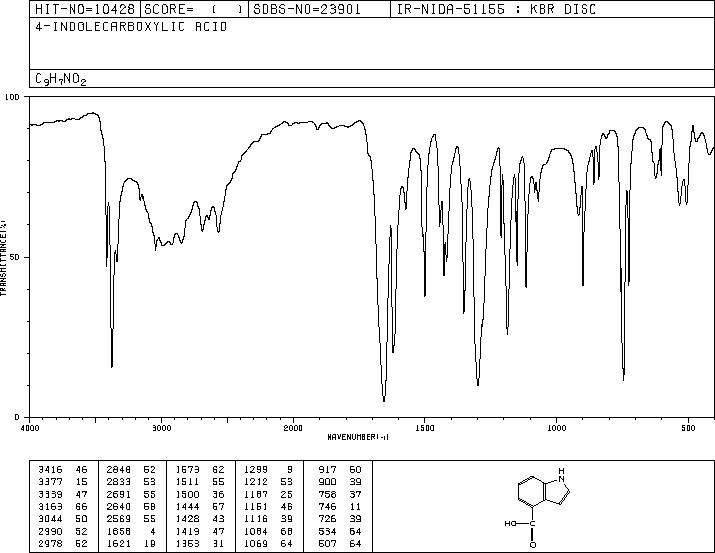The image size is (715, 553).
Task: Click the 500 tick on wavenumber axis
Action: tap(688, 428)
